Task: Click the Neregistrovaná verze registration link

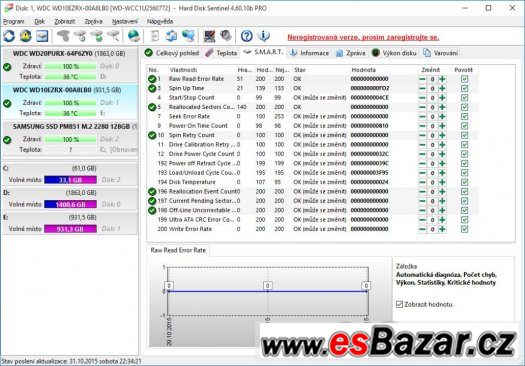Action: point(363,37)
